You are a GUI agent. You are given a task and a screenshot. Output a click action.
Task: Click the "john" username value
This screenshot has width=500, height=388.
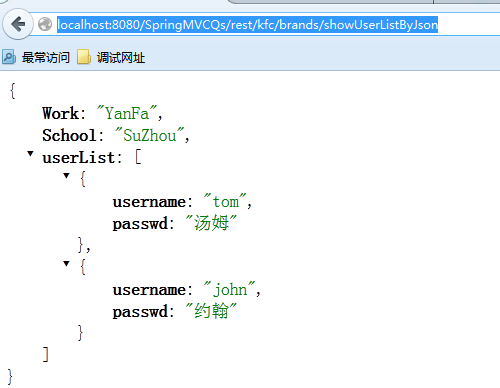[229, 289]
